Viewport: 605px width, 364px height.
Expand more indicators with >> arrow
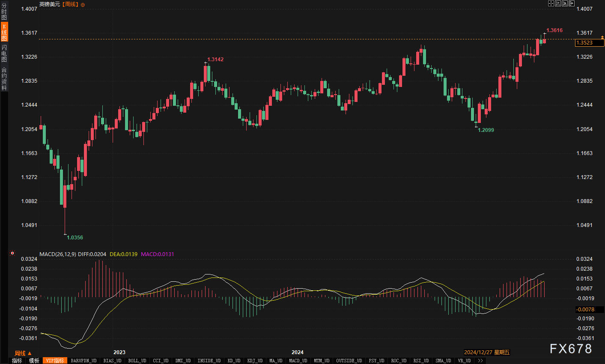coord(480,361)
